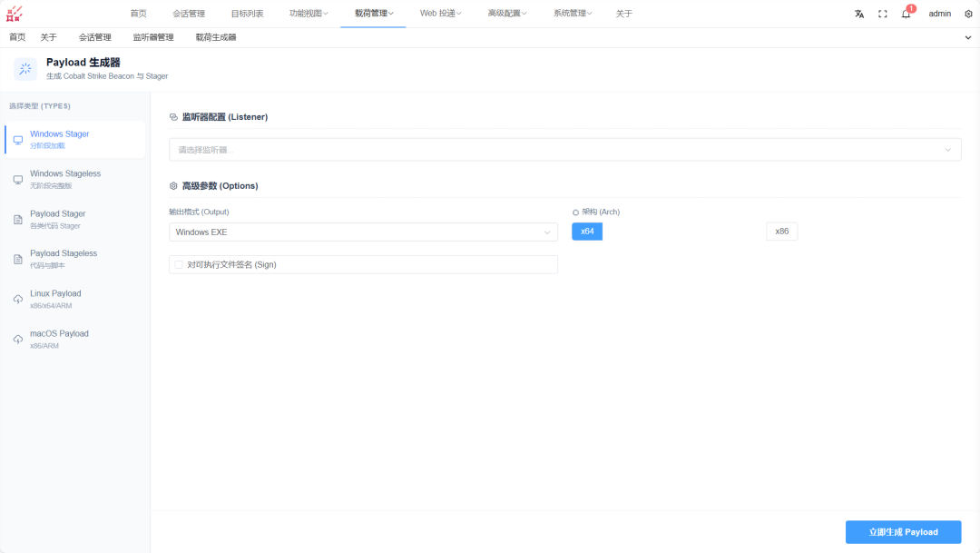Select Windows Stageless payload type
Viewport: 980px width, 553px height.
[x=75, y=179]
